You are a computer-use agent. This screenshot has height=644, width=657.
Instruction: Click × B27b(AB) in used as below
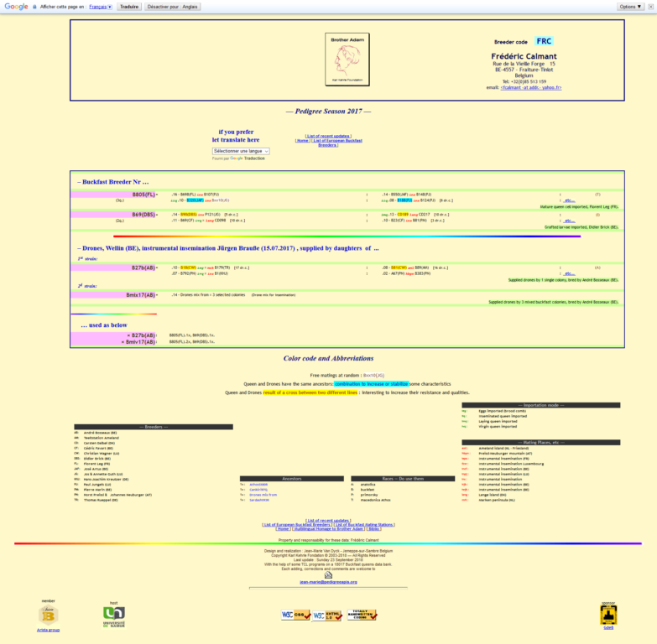(142, 335)
